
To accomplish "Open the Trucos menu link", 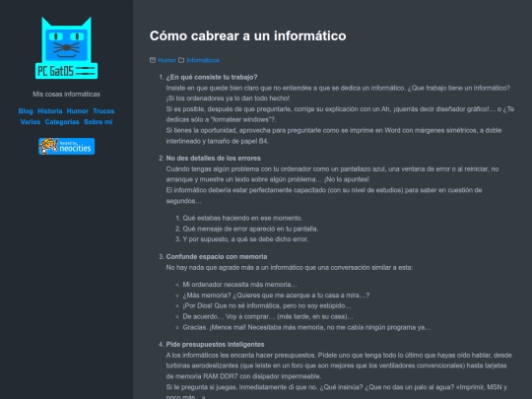I will tap(103, 111).
